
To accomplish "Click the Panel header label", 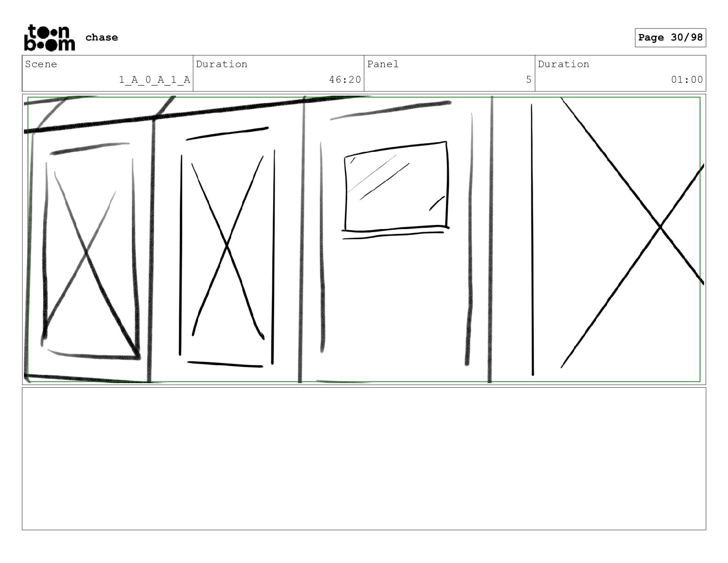I will click(383, 64).
